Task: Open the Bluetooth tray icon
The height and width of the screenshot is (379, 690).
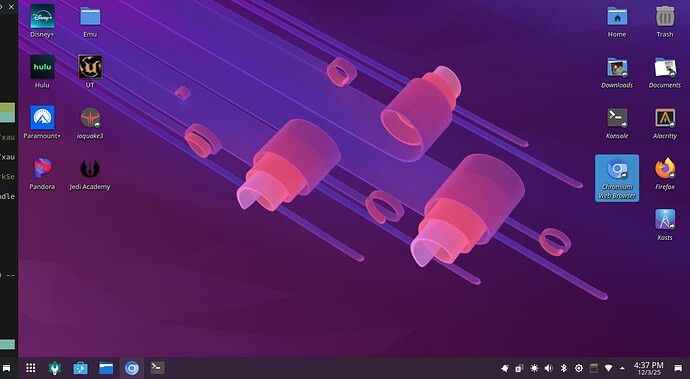Action: [x=564, y=368]
